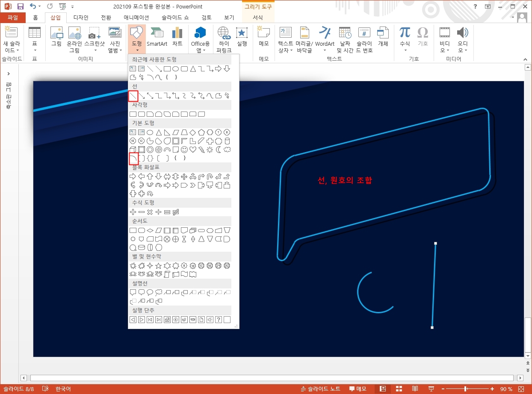The width and height of the screenshot is (532, 394).
Task: Pick the Moon shape
Action: [219, 150]
